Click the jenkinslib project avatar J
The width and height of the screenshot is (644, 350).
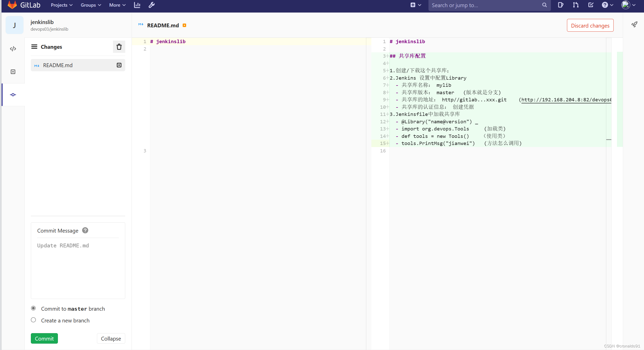[15, 25]
